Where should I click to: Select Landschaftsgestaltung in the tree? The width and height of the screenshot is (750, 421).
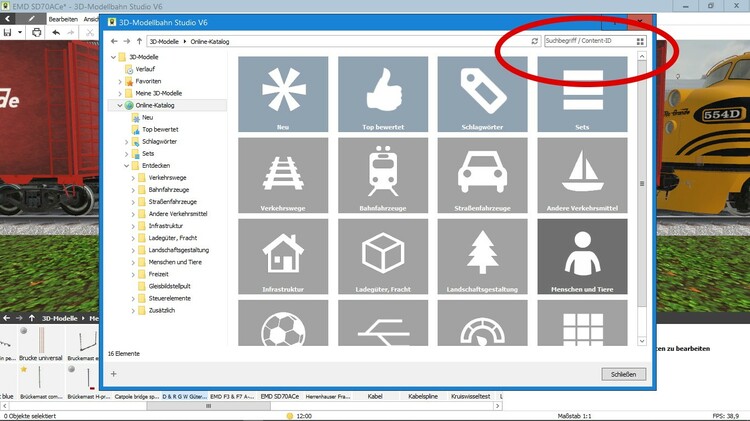[178, 250]
